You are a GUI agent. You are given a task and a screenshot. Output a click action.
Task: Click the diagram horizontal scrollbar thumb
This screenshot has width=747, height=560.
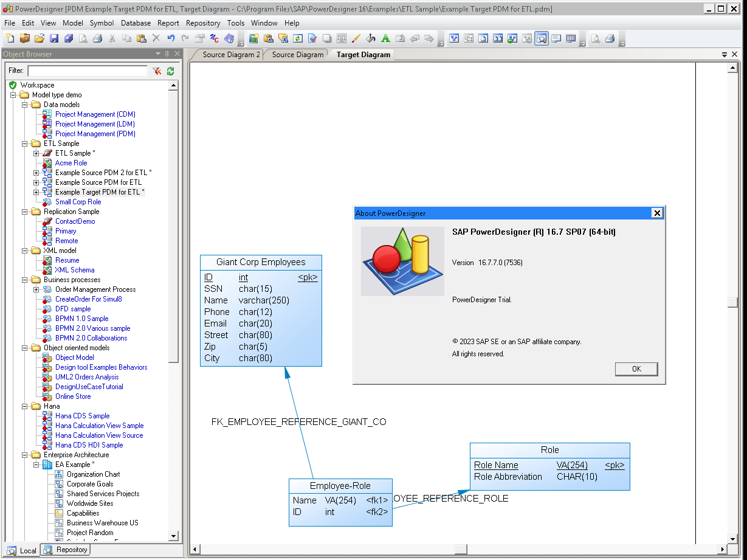point(461,549)
